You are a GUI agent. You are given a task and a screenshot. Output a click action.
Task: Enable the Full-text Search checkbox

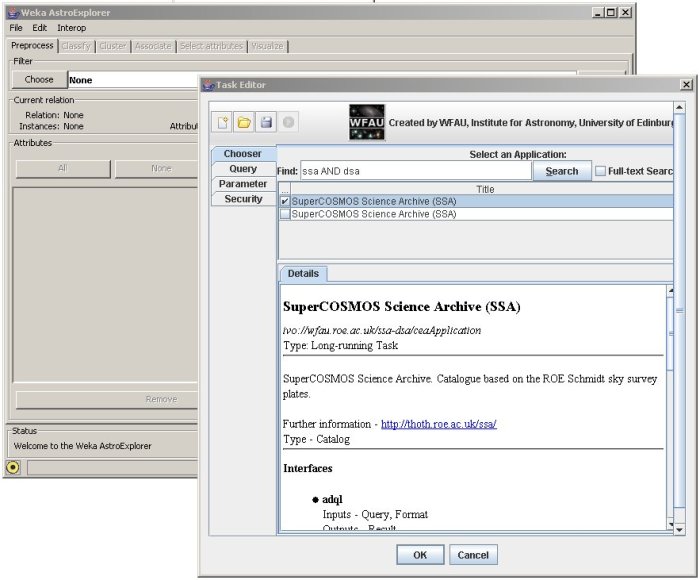(x=600, y=171)
